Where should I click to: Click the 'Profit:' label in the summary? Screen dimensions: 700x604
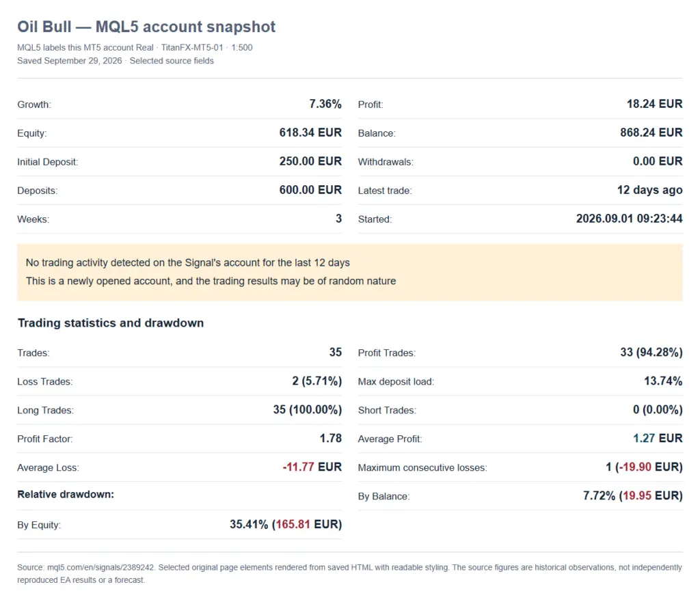click(371, 105)
